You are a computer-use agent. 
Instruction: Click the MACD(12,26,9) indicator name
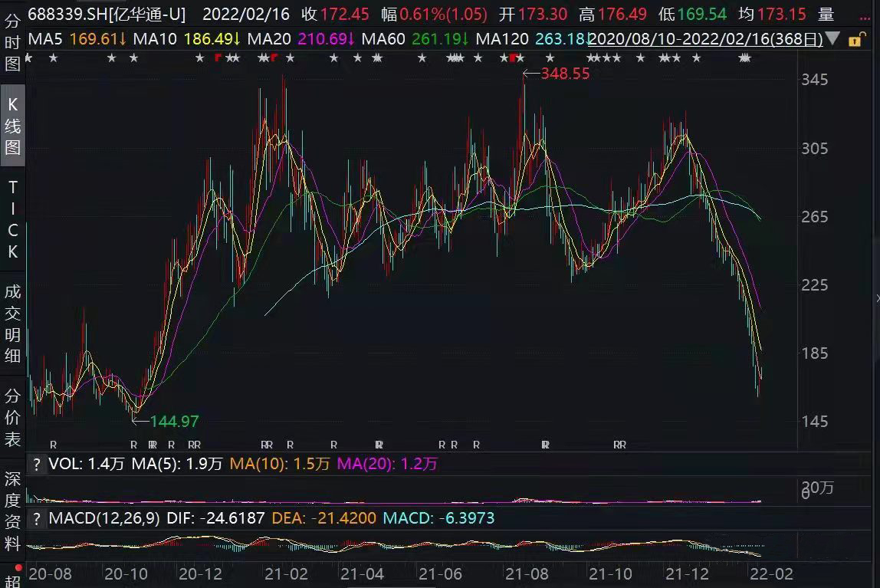tap(104, 518)
